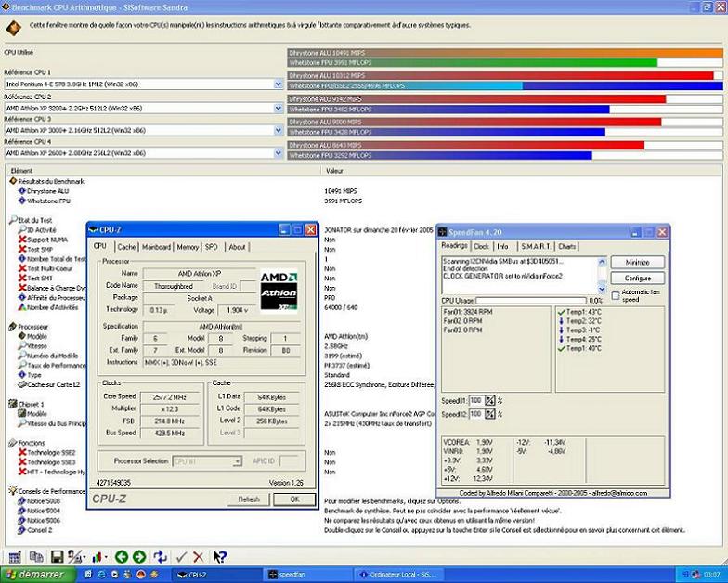Click the orange Dhrystone ALU 10491 MIPS bar
The image size is (728, 583).
pos(505,53)
